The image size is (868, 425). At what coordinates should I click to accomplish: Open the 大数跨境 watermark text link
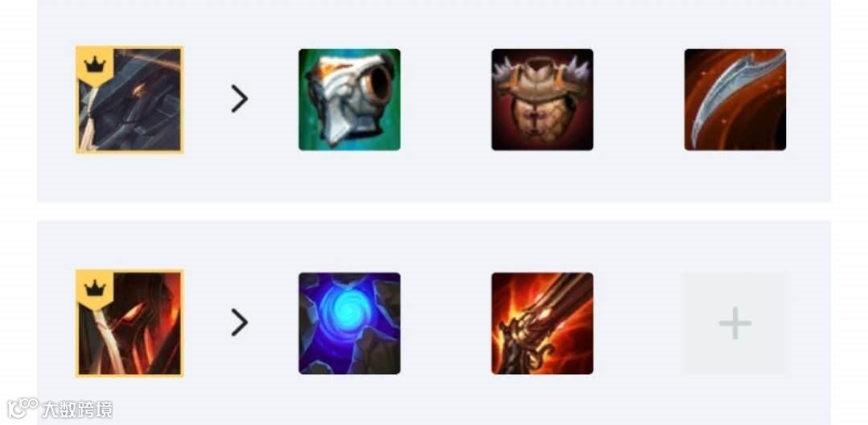[77, 410]
